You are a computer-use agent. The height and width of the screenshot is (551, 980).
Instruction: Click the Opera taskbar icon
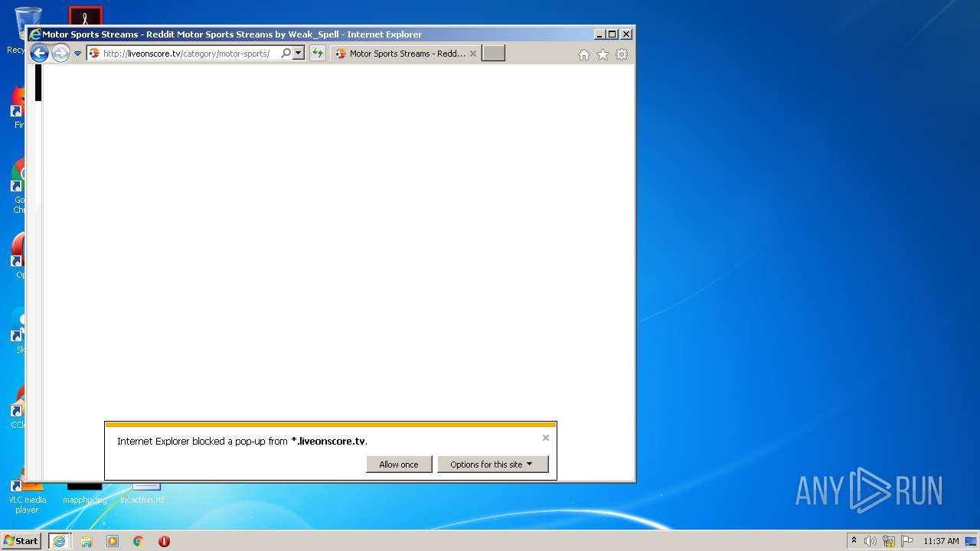pos(164,541)
